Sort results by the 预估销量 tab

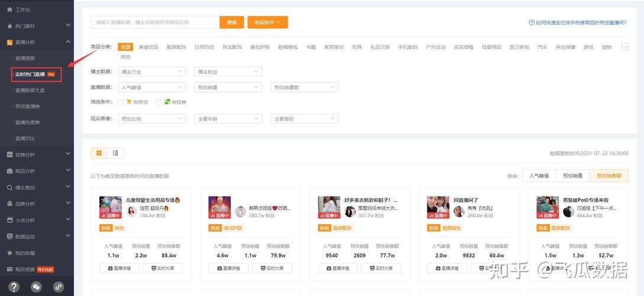pos(572,176)
